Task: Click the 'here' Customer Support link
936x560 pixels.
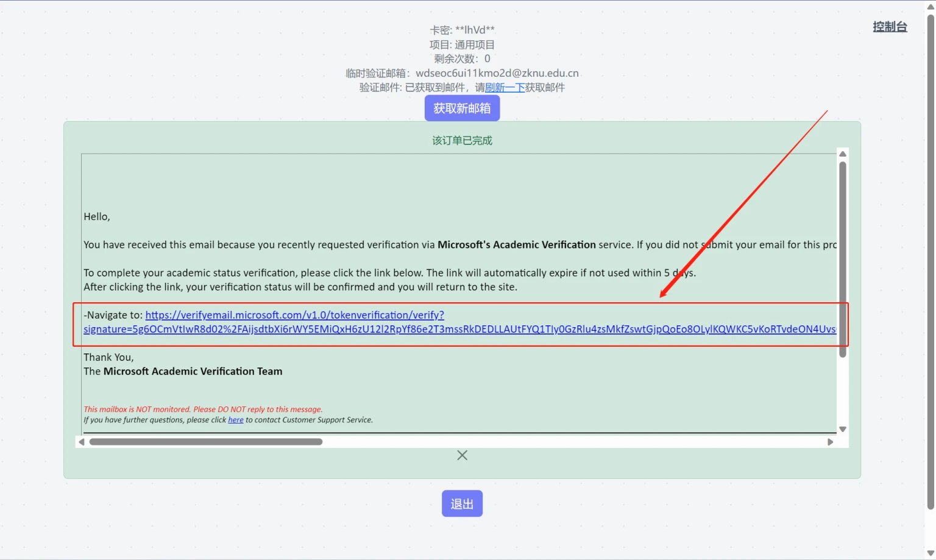Action: pyautogui.click(x=236, y=420)
